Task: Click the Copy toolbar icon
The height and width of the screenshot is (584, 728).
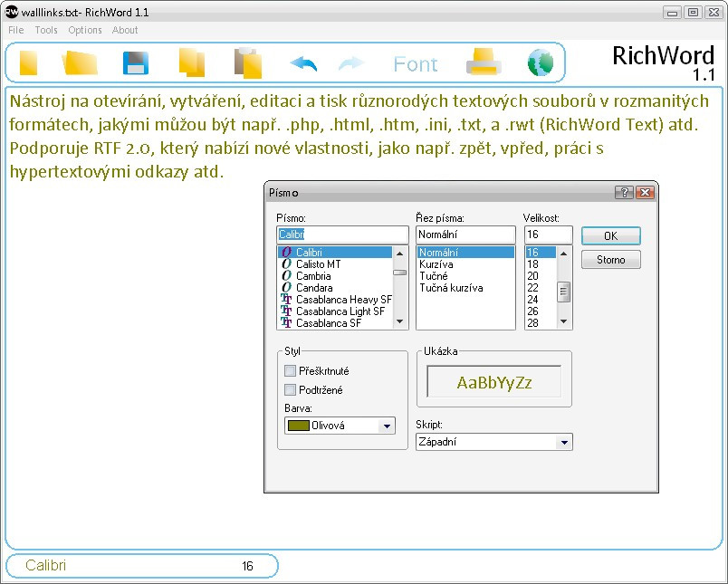Action: coord(192,62)
